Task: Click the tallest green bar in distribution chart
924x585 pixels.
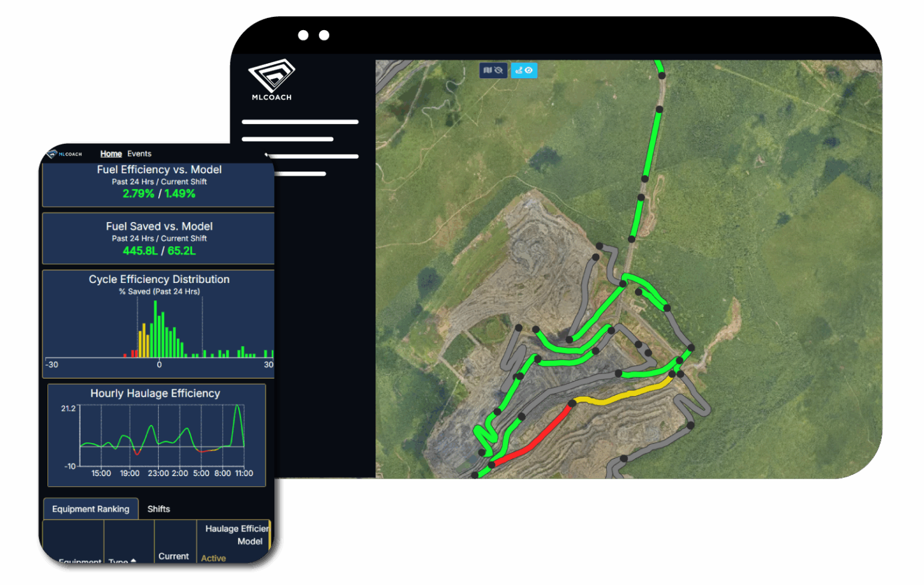Action: pyautogui.click(x=155, y=329)
